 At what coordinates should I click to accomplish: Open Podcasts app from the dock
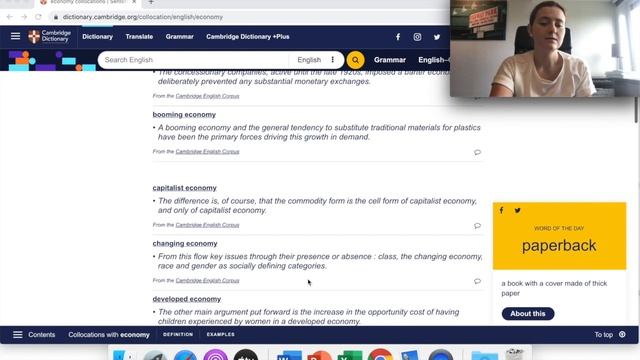(x=216, y=354)
